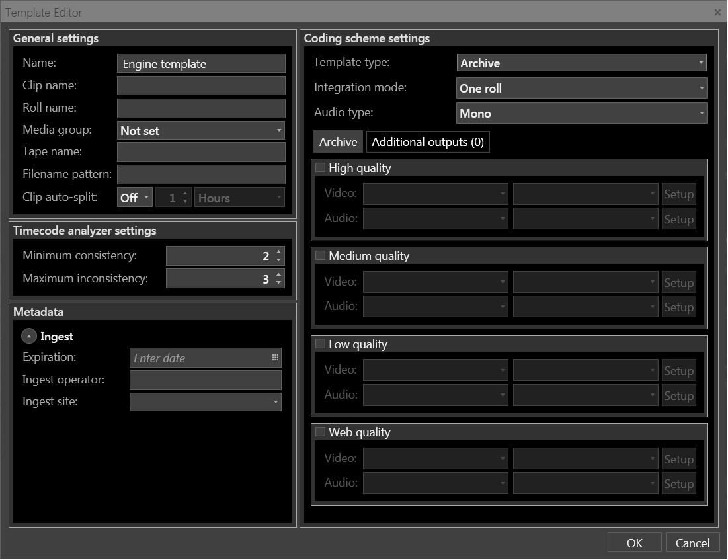Open Low quality Video format dropdown

coord(585,370)
